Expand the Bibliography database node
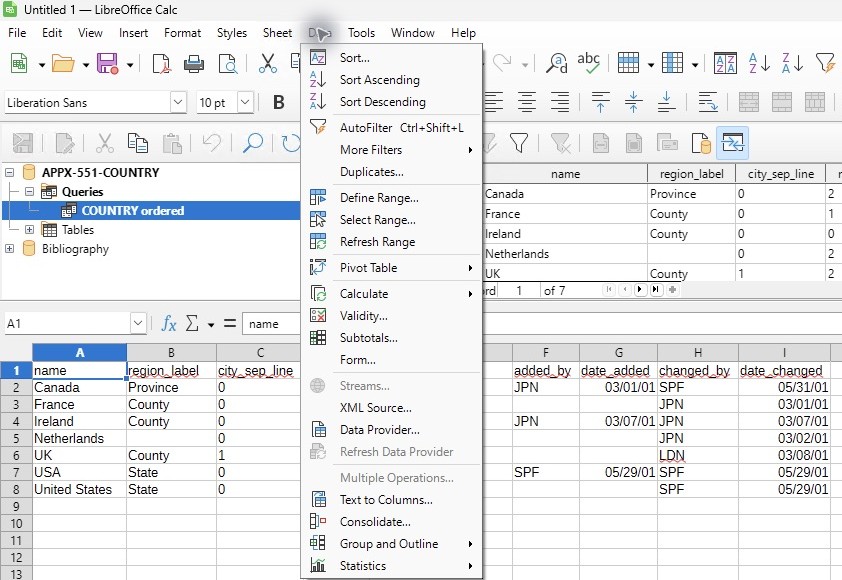 point(10,249)
